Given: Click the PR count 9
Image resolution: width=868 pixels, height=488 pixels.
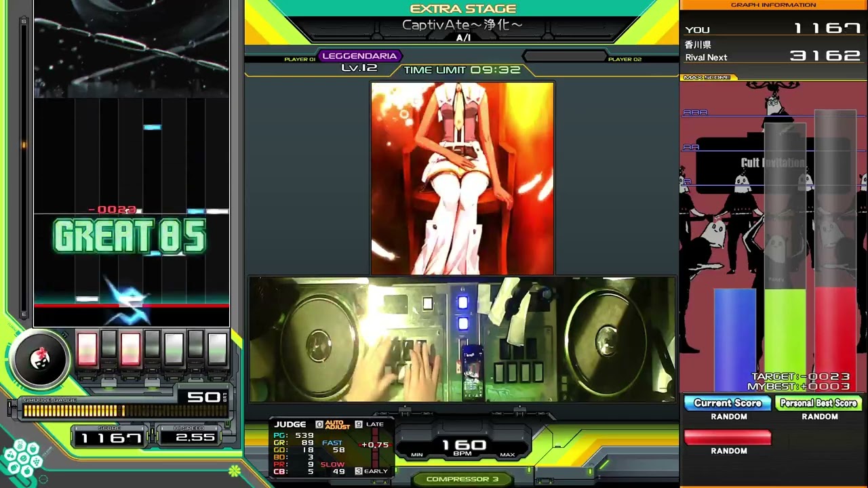Looking at the screenshot, I should [311, 464].
